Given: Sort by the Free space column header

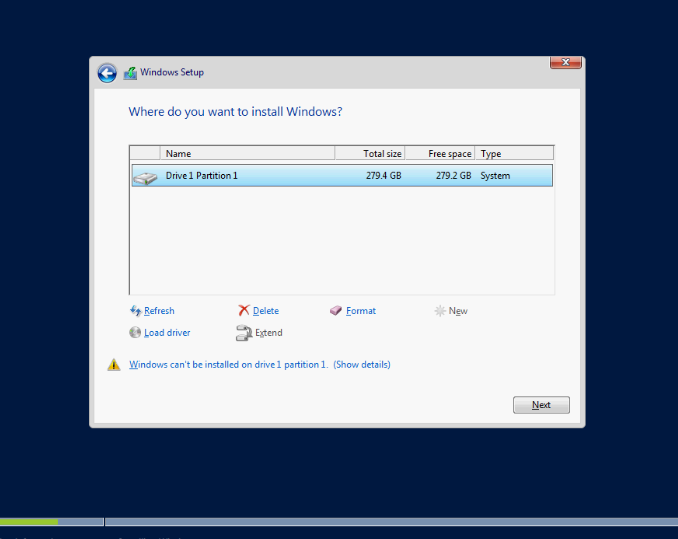Looking at the screenshot, I should coord(440,153).
